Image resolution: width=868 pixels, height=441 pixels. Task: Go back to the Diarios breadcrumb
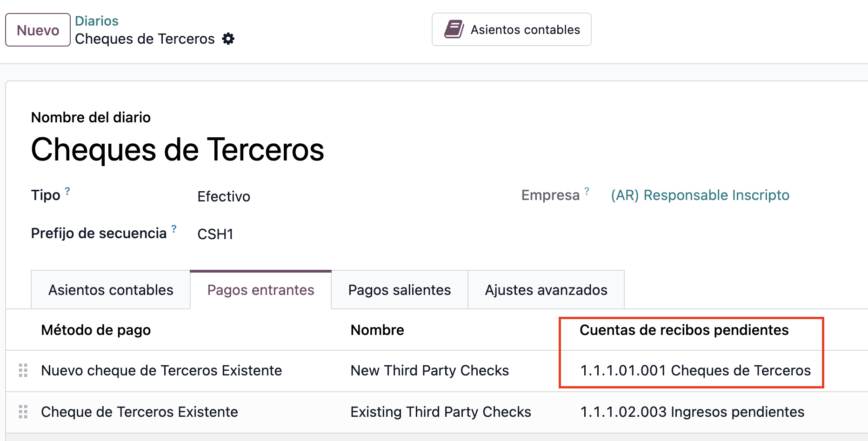pos(96,21)
